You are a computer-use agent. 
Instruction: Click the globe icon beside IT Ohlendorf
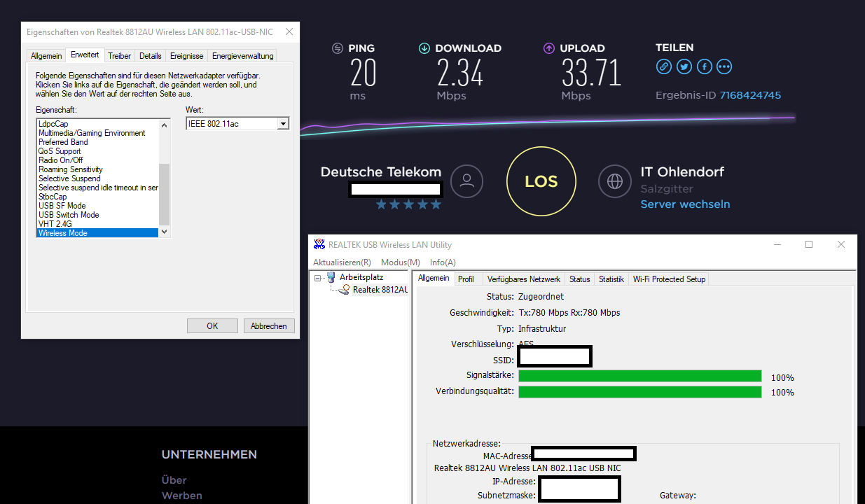pyautogui.click(x=615, y=182)
